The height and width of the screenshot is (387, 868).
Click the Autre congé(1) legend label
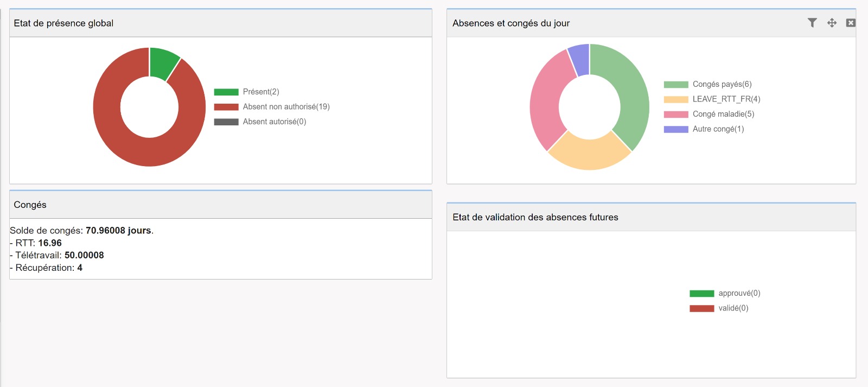(x=718, y=129)
